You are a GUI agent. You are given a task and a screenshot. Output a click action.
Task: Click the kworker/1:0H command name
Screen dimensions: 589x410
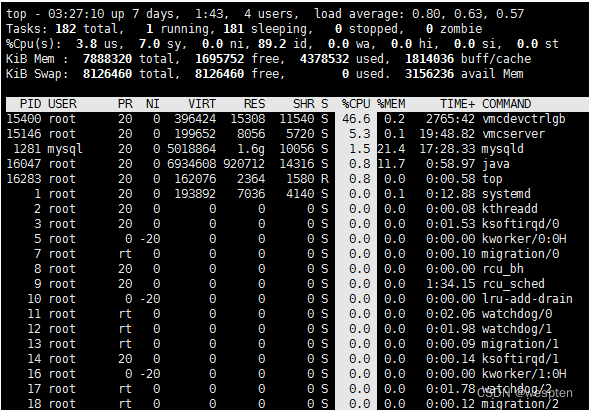click(524, 374)
